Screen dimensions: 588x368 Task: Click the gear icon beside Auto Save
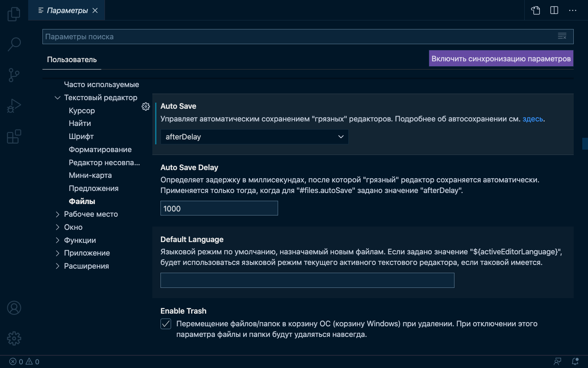coord(146,107)
